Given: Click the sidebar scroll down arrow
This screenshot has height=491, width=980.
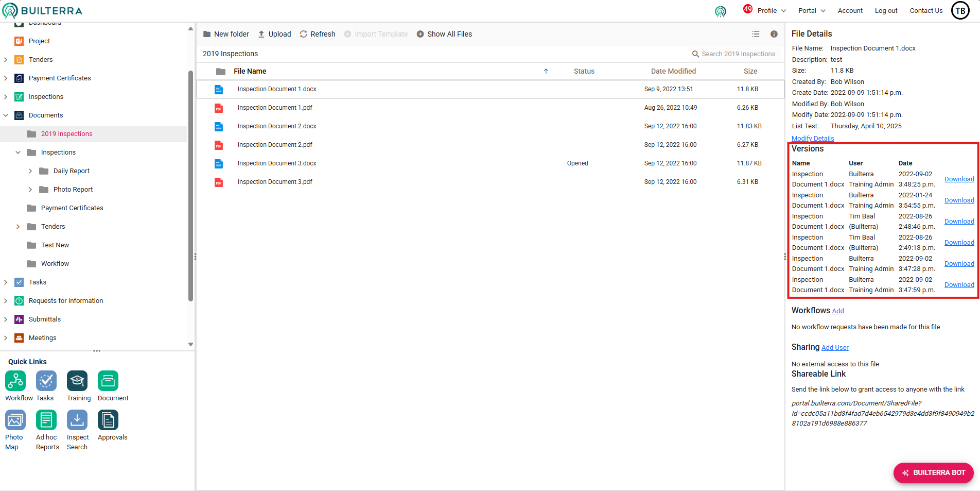Looking at the screenshot, I should (x=190, y=344).
